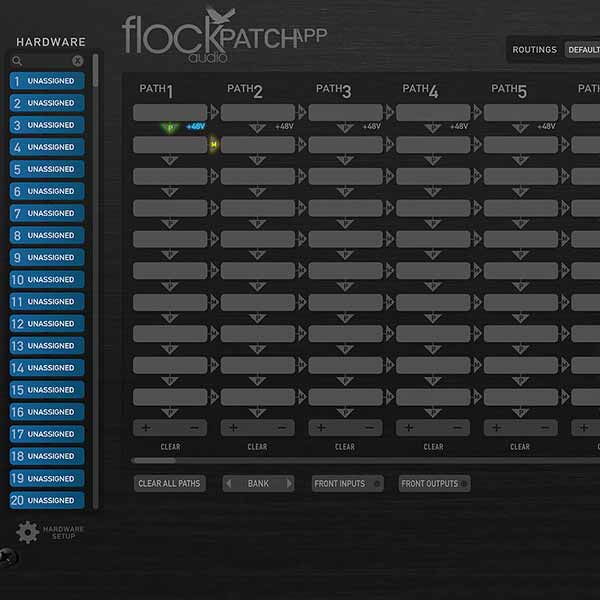Clear Path 4
The height and width of the screenshot is (600, 600).
(x=433, y=447)
